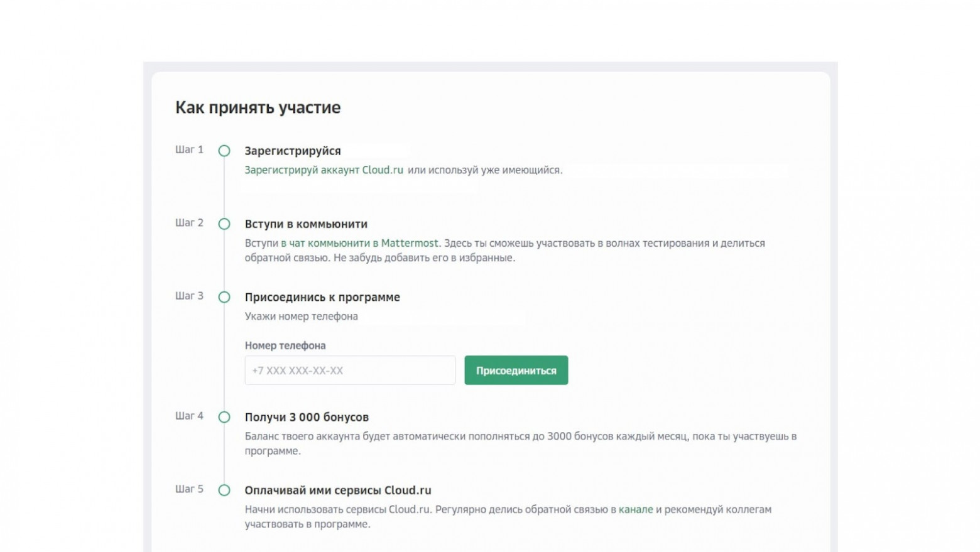
Task: Click the 'Зарегистрируйся' step title
Action: point(293,151)
